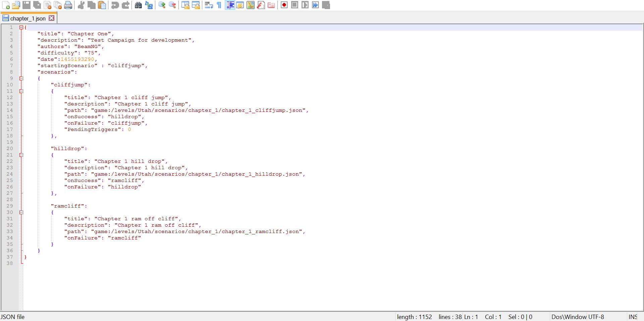The width and height of the screenshot is (644, 321).
Task: Click the chapter_1_hilldrop.json path text
Action: 197,174
